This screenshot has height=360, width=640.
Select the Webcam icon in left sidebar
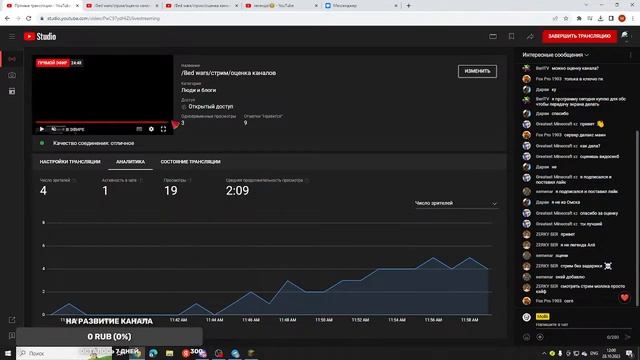point(12,75)
